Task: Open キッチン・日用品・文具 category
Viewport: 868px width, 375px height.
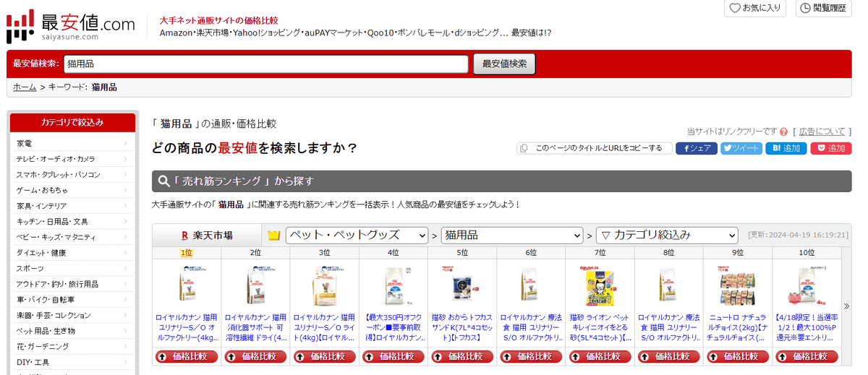Action: 73,222
